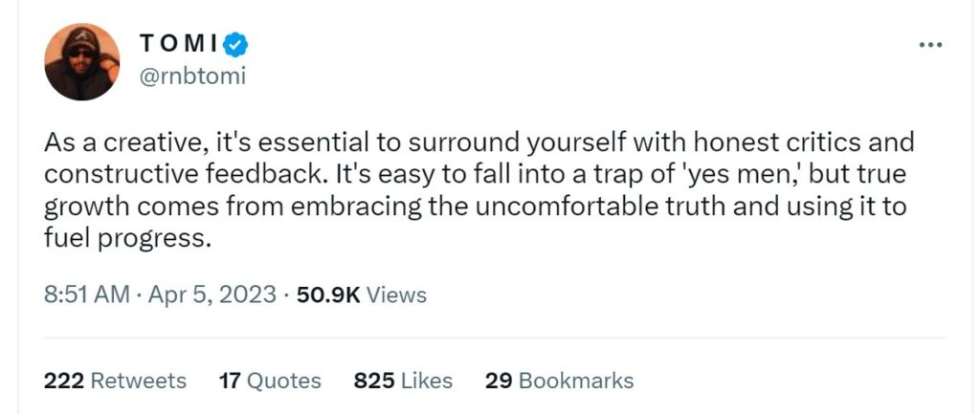The width and height of the screenshot is (980, 414).
Task: View the 222 Retweets list
Action: (x=115, y=381)
